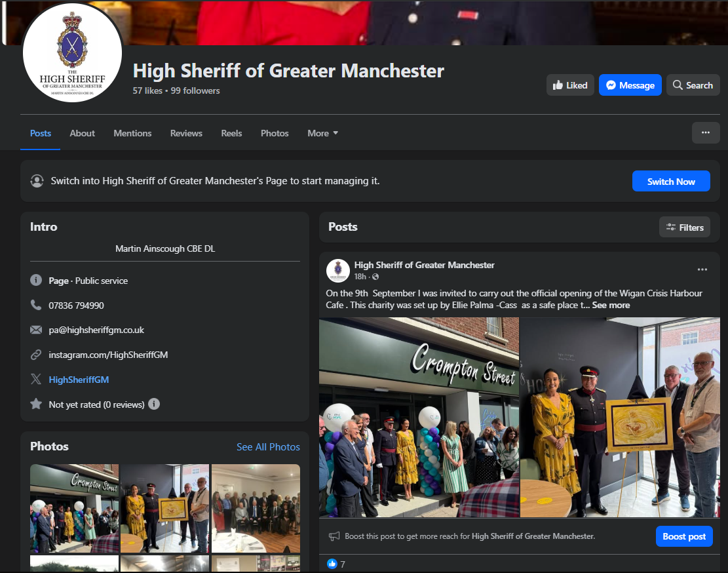Click the 18h post timestamp

coord(360,277)
